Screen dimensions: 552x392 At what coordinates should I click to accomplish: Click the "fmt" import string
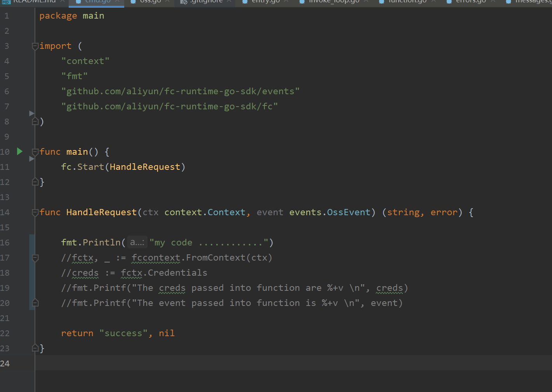coord(75,76)
